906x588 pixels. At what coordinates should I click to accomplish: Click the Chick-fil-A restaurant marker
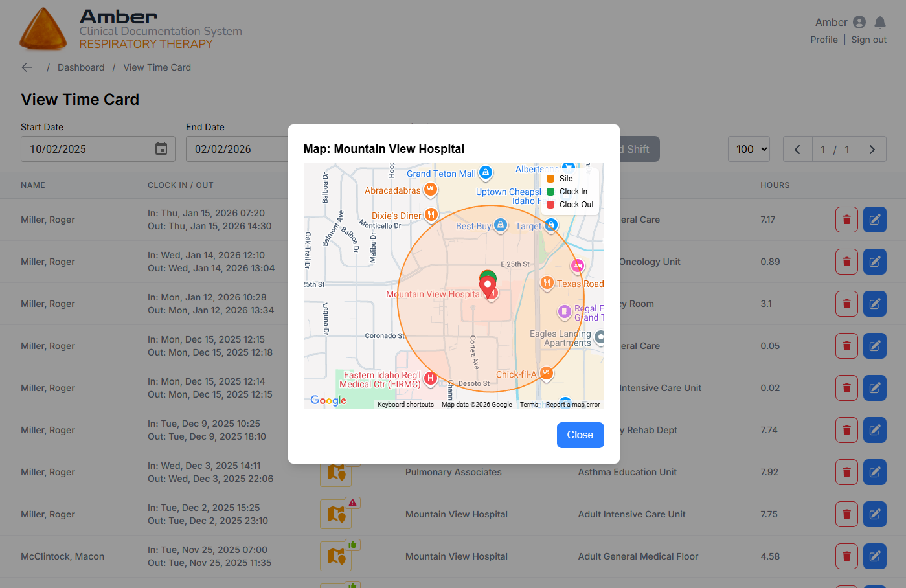click(x=547, y=373)
